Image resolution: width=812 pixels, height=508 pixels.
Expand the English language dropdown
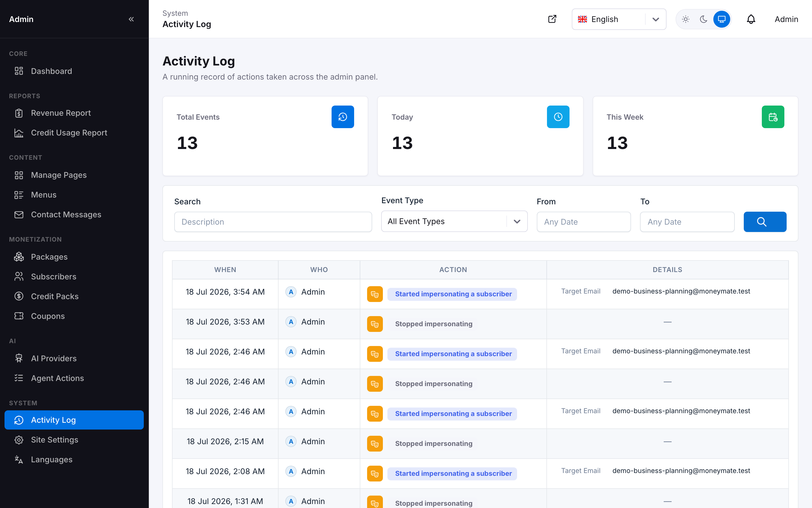pyautogui.click(x=619, y=19)
